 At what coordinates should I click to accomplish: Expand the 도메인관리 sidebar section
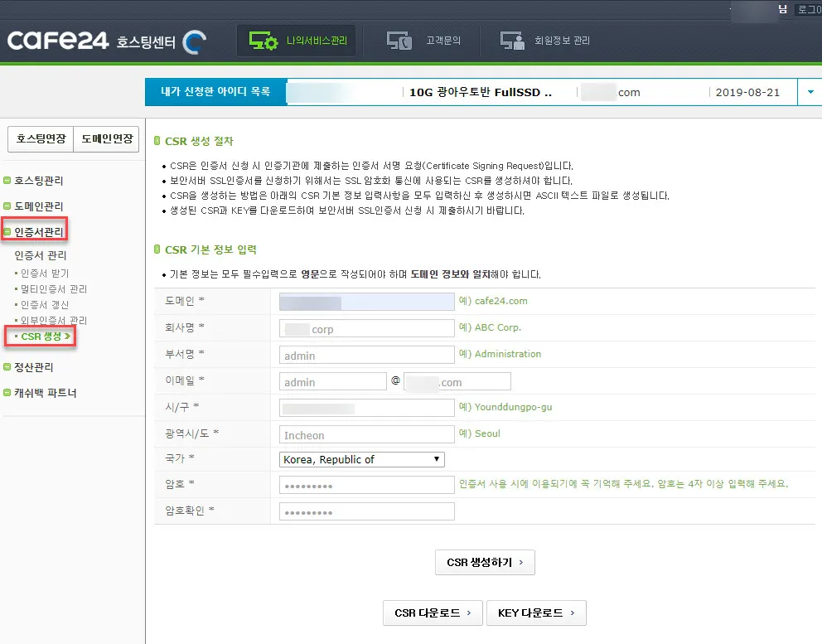[38, 206]
